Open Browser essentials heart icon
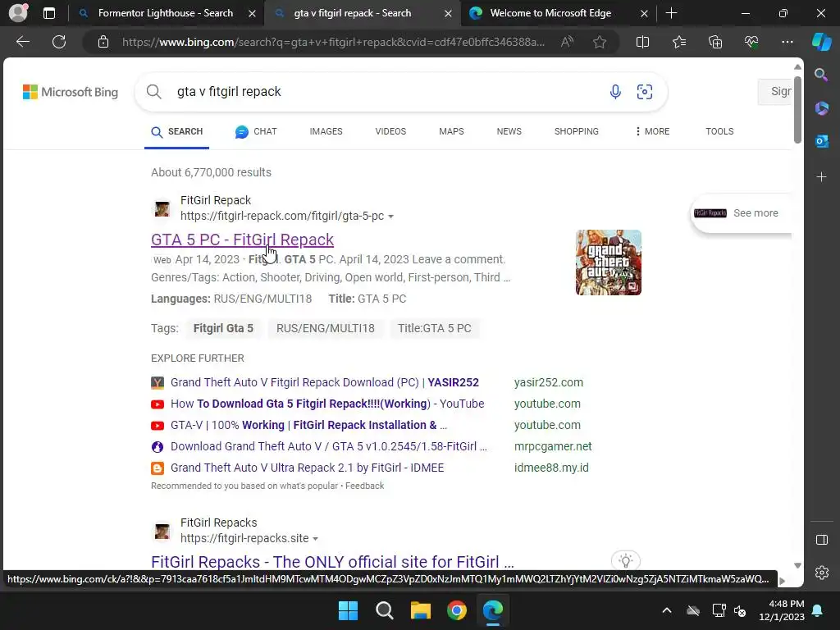 click(x=751, y=42)
